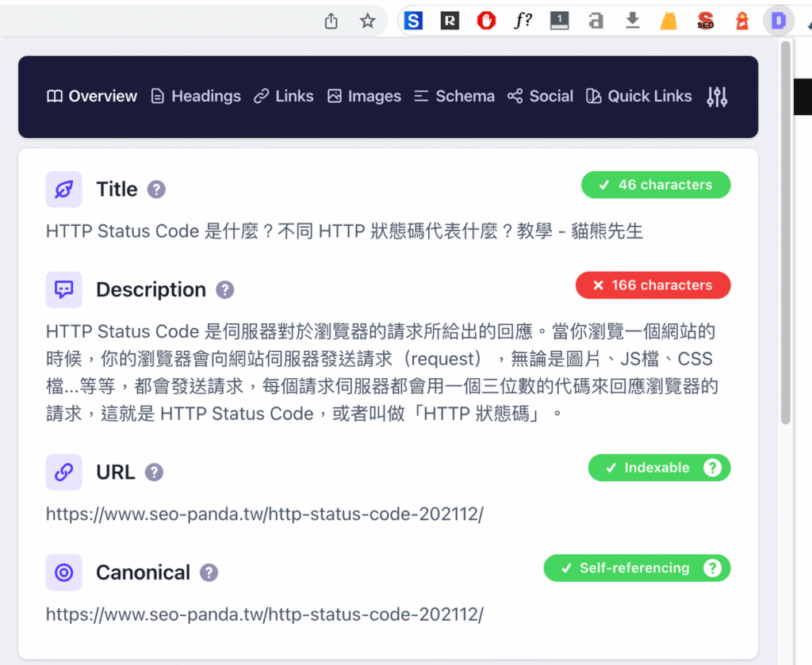The image size is (812, 665).
Task: Click the URL heading label
Action: click(116, 472)
